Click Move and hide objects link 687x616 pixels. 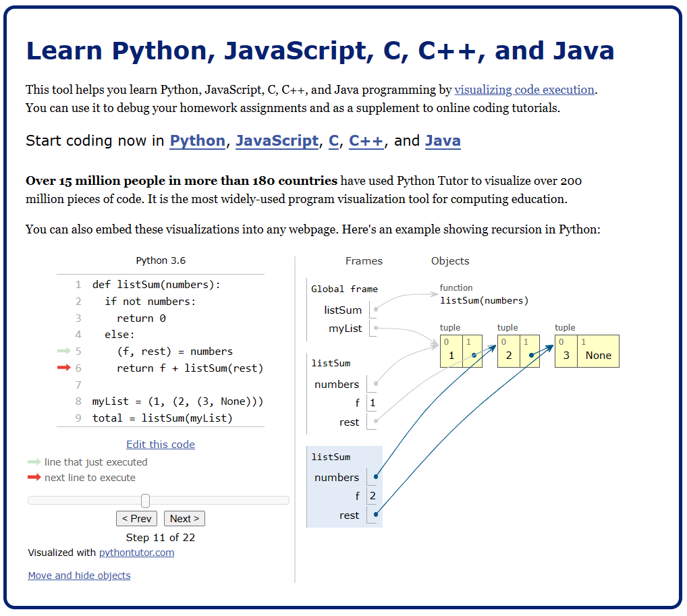coord(80,576)
